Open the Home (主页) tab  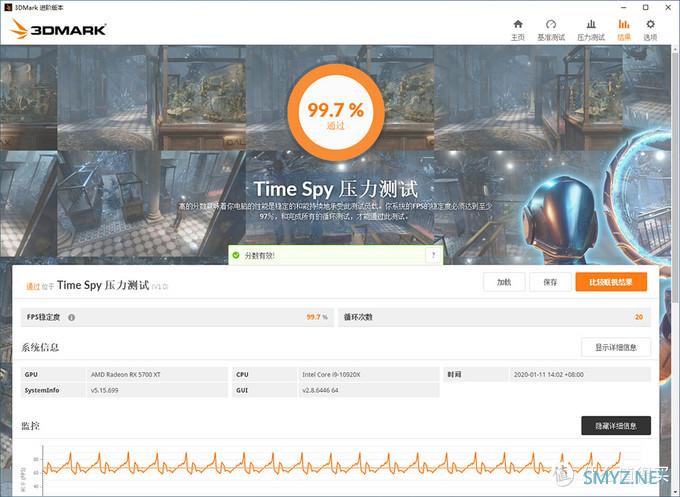518,30
